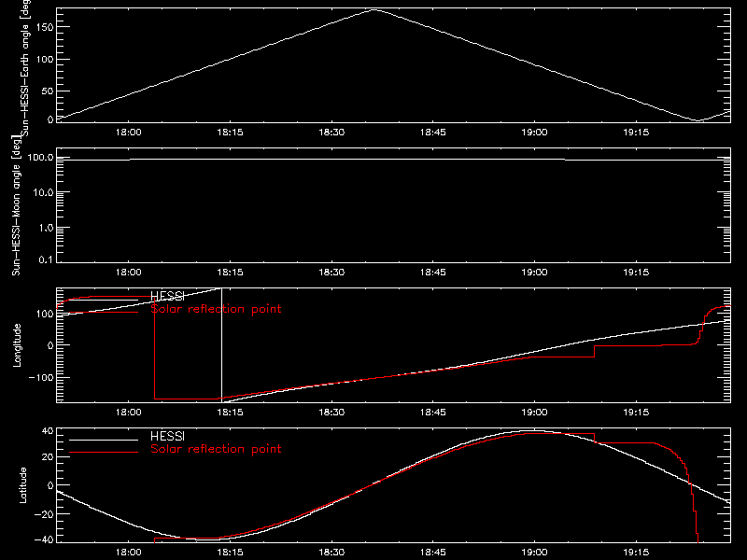Click the 0 tick on Longitude axis
The image size is (747, 560).
pyautogui.click(x=50, y=345)
